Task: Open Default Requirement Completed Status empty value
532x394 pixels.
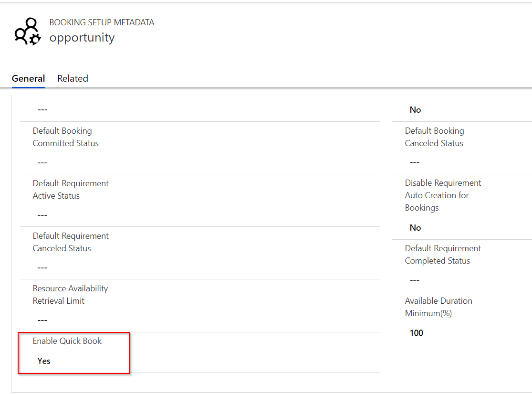Action: tap(414, 280)
